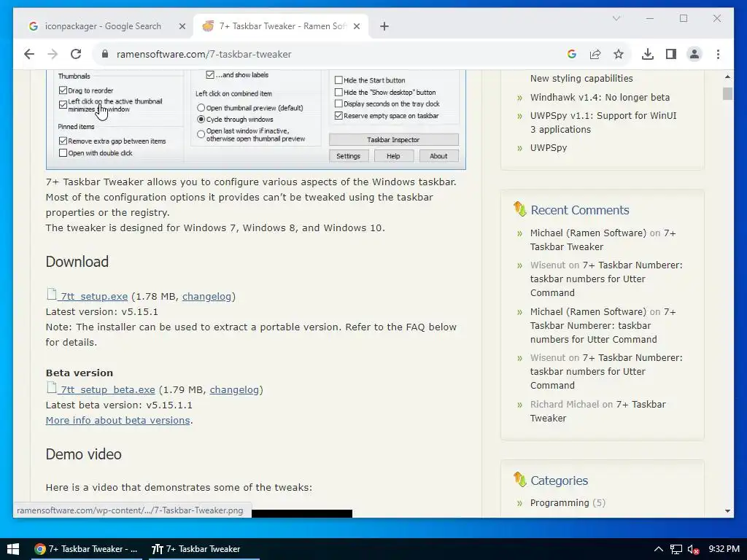Click Remove extra gap between items checkbox
747x560 pixels.
coord(63,141)
